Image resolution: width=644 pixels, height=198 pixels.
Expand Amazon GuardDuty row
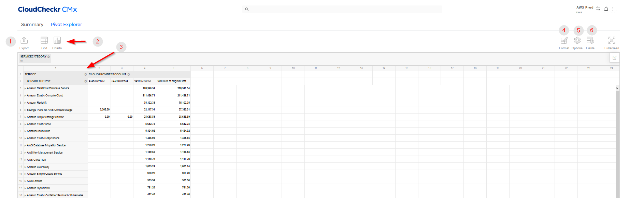25,167
